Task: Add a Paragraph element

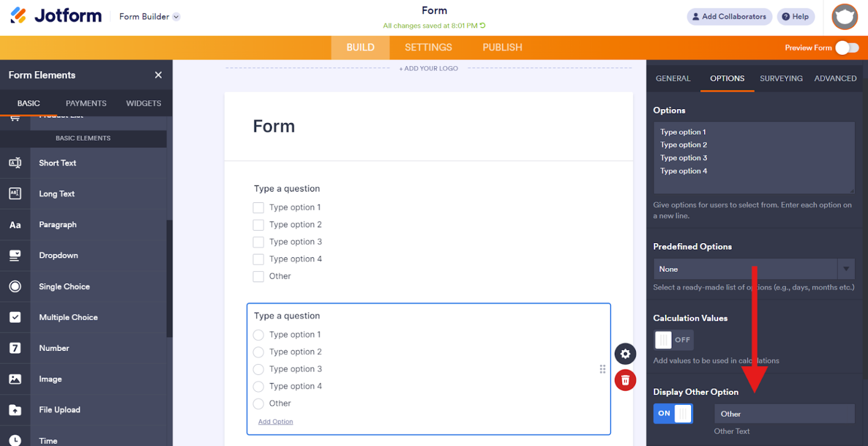Action: (58, 224)
